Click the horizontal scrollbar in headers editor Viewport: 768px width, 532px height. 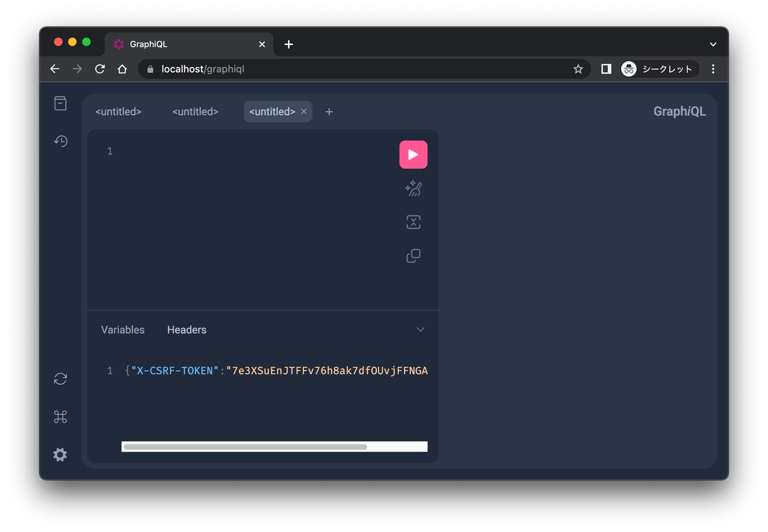245,447
